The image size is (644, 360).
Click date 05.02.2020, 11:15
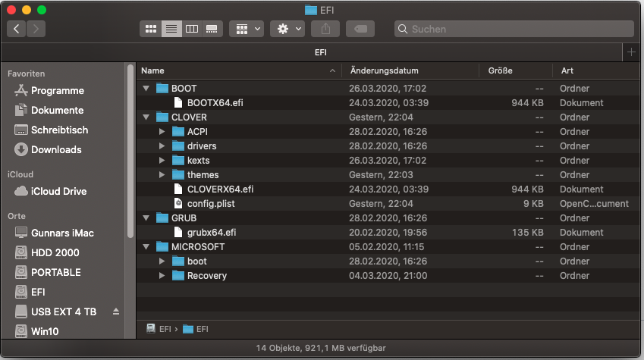point(387,247)
